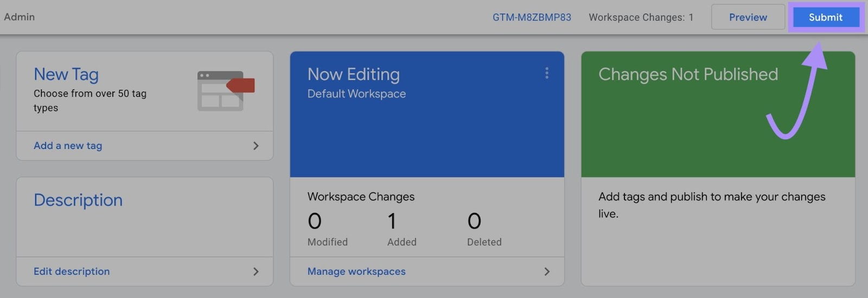The image size is (868, 298).
Task: Click the Now Editing title
Action: 353,74
